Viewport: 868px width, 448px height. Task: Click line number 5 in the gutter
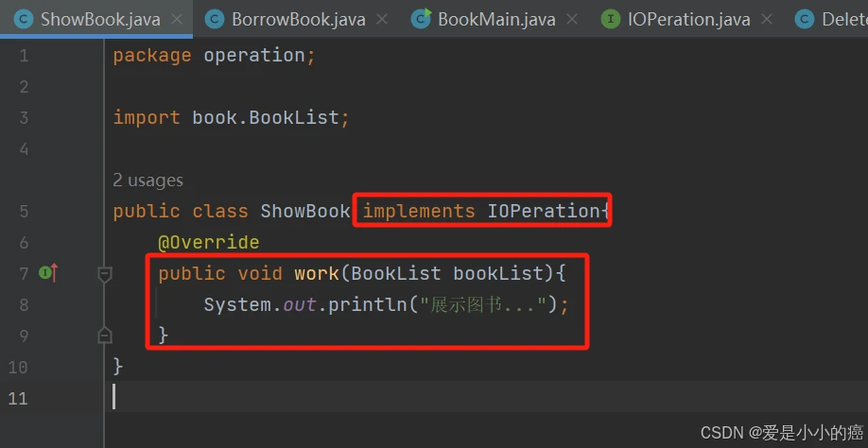coord(24,212)
